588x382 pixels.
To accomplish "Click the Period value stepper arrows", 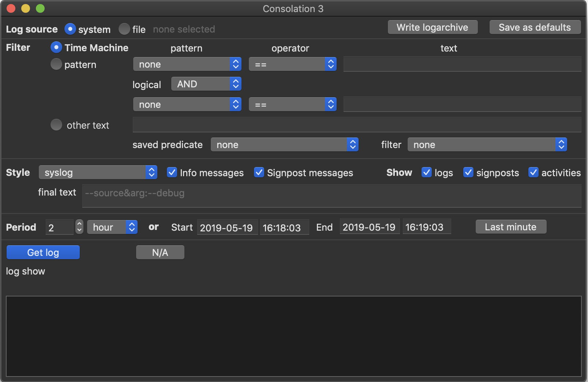I will pyautogui.click(x=79, y=227).
